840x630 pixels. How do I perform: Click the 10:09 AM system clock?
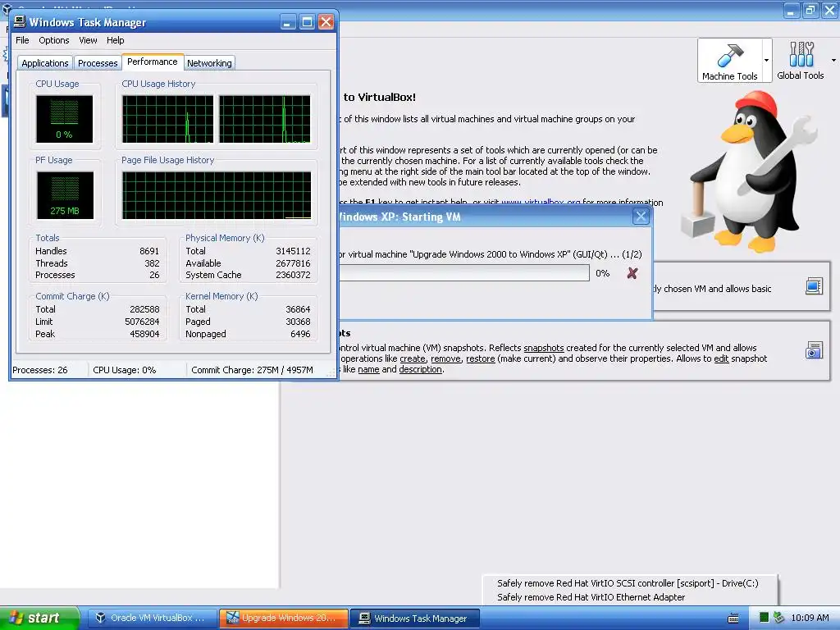pos(810,618)
